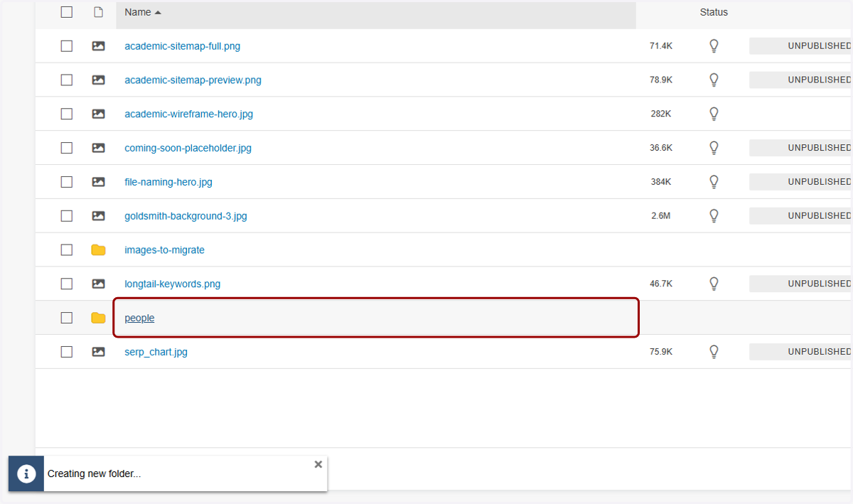Click UNPUBLISHED badge for longtail-keywords.png

click(801, 284)
